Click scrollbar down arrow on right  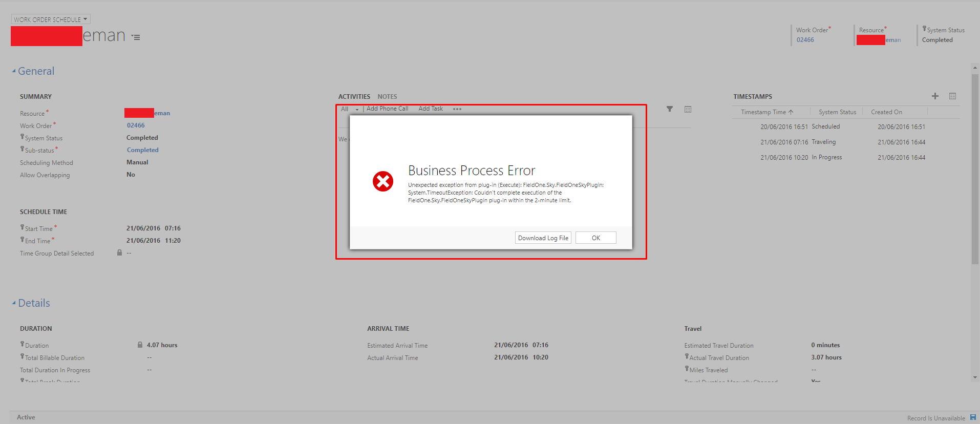(x=975, y=377)
